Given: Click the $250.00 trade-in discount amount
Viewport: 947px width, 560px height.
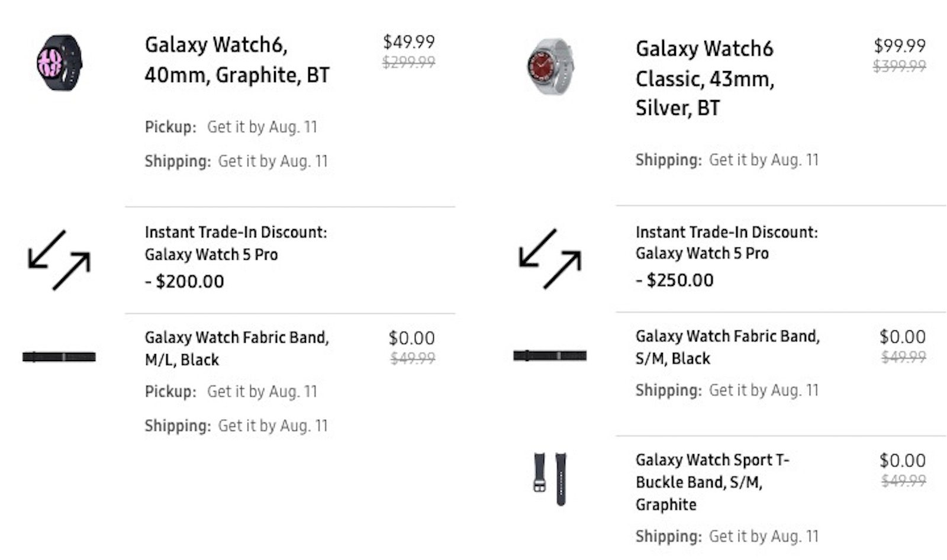Looking at the screenshot, I should click(x=679, y=280).
